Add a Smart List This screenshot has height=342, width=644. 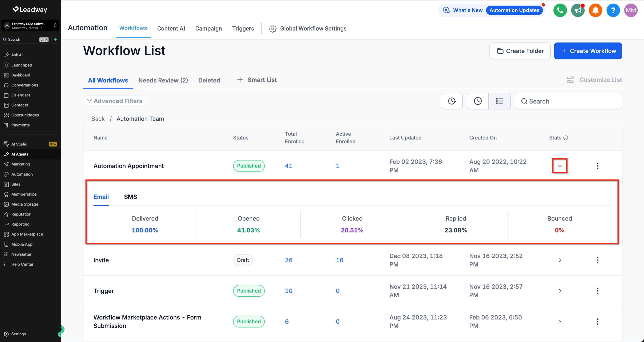coord(257,80)
